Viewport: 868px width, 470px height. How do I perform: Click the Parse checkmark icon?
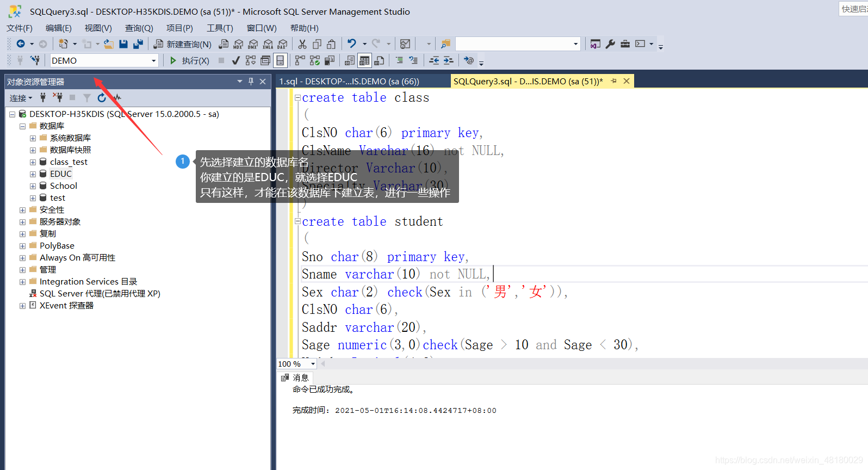pyautogui.click(x=235, y=60)
